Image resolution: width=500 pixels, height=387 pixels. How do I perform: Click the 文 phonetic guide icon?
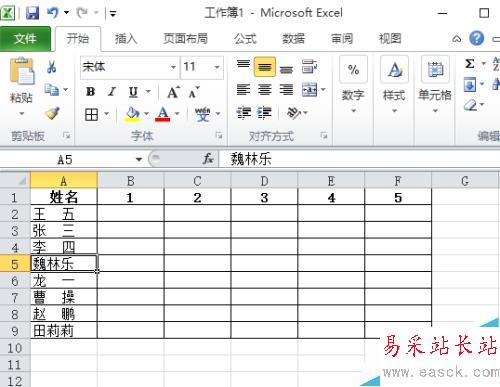coord(203,114)
